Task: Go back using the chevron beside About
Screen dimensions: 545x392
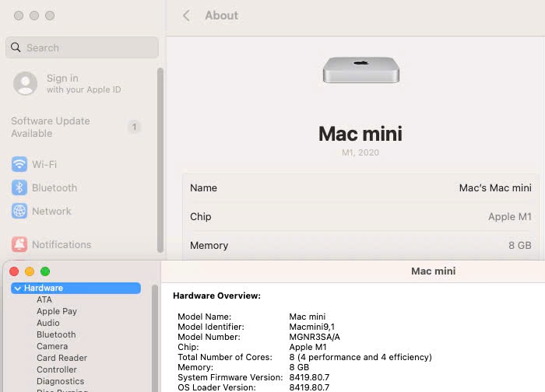Action: (186, 16)
